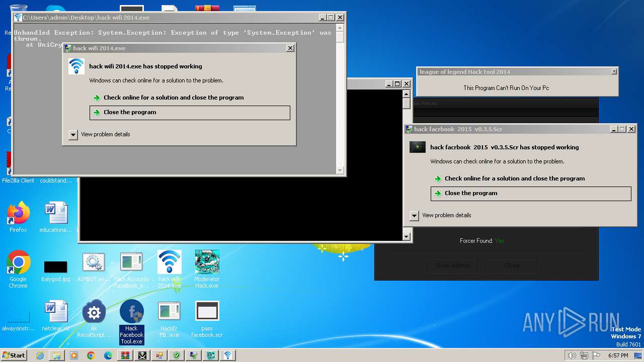Choose Close the program in hack facrbook dialog
The height and width of the screenshot is (362, 644).
pos(531,194)
